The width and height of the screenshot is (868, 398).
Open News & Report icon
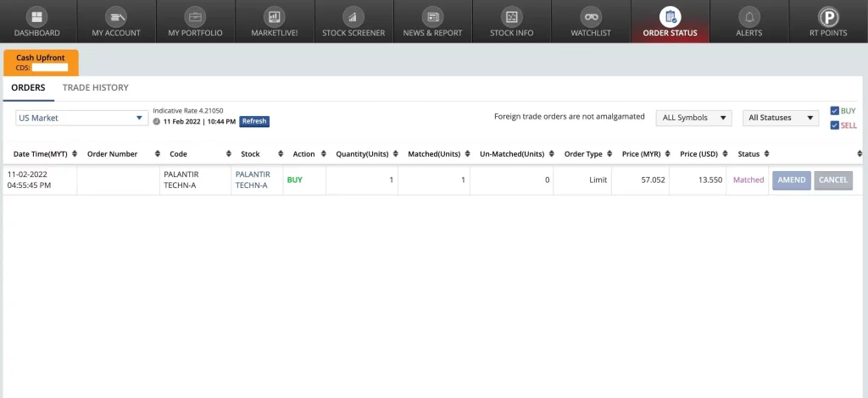pyautogui.click(x=432, y=17)
